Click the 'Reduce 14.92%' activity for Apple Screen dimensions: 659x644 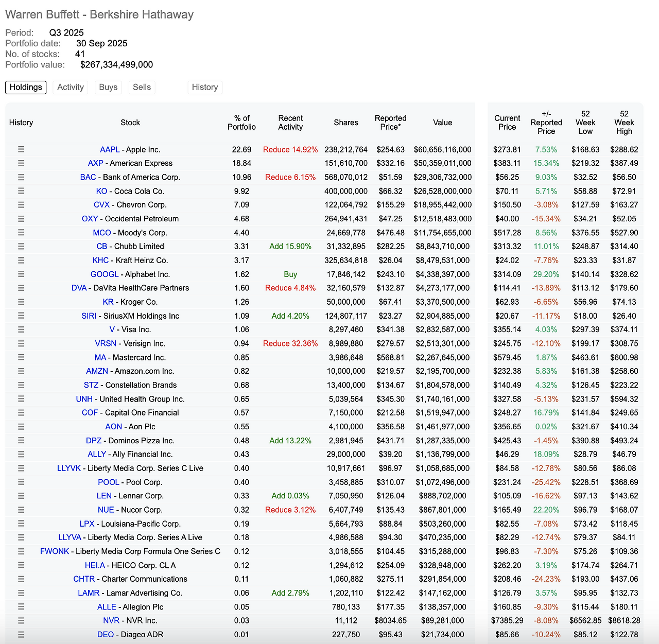pyautogui.click(x=290, y=150)
